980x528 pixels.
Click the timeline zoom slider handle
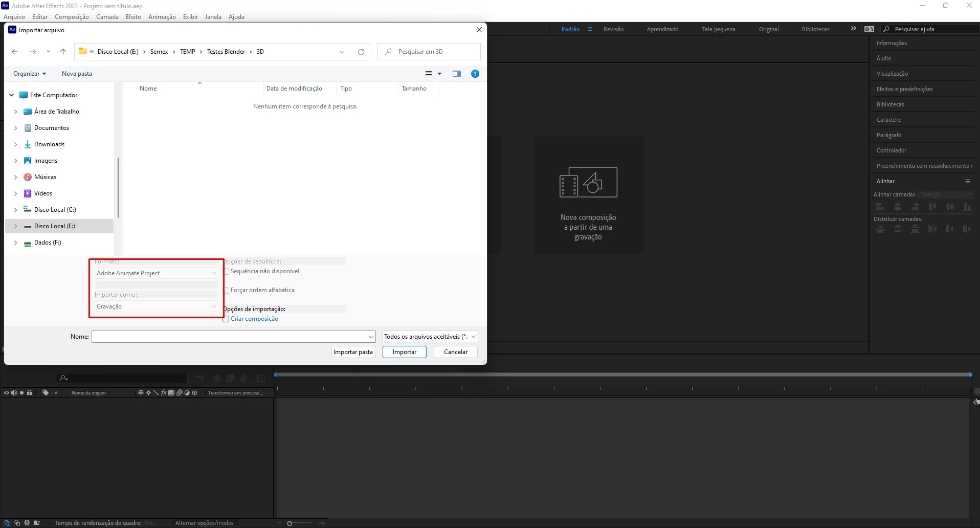point(289,523)
